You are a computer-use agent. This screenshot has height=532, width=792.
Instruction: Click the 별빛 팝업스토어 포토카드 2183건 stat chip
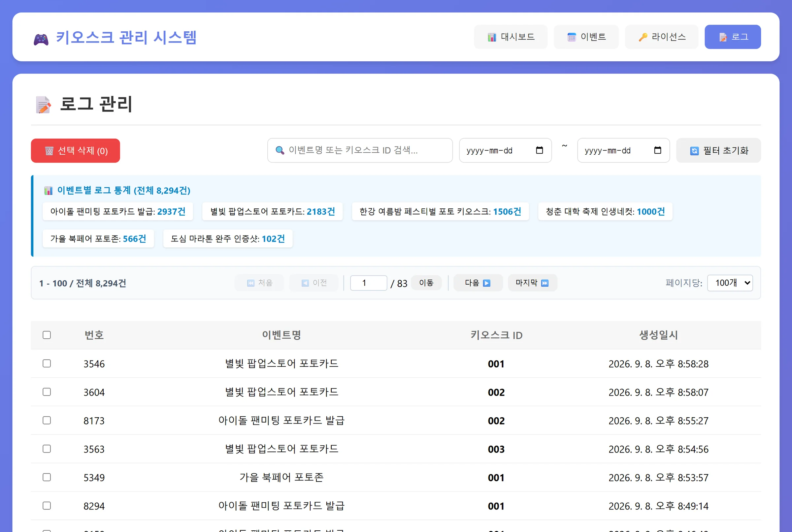pos(272,211)
